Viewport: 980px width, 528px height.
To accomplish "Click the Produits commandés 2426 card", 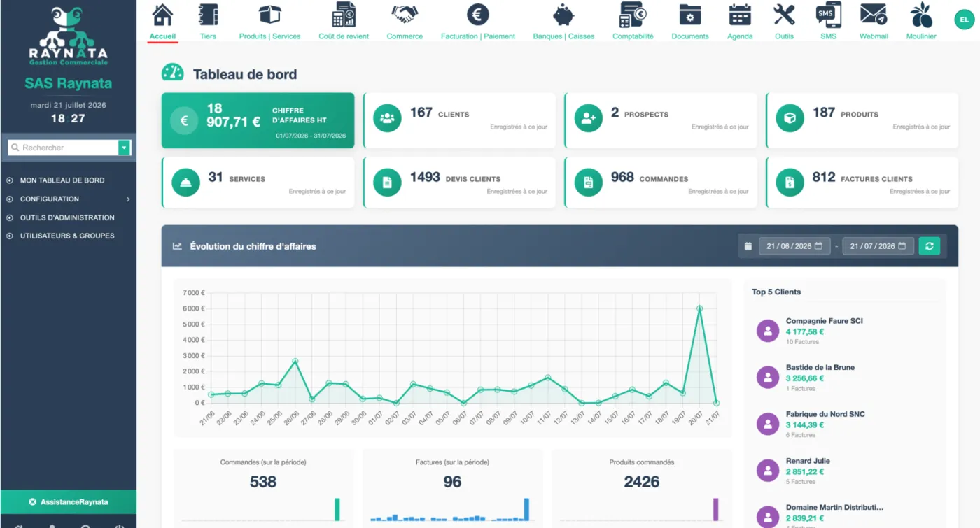I will coord(641,488).
